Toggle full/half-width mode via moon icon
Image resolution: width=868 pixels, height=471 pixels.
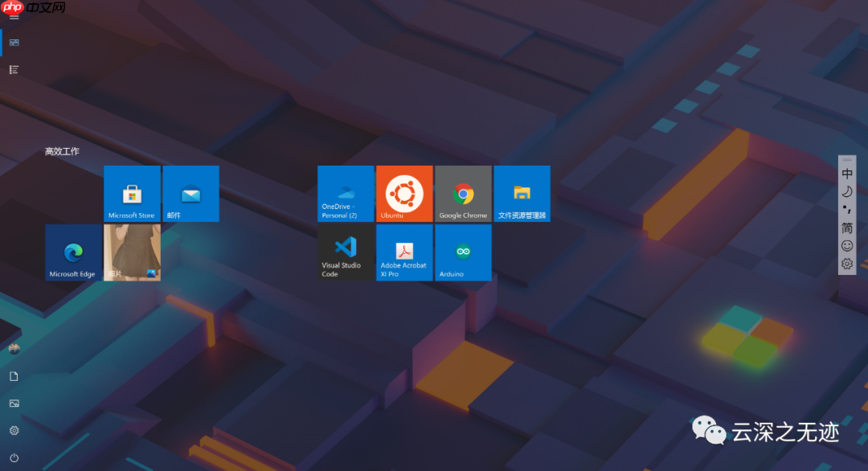(x=846, y=191)
